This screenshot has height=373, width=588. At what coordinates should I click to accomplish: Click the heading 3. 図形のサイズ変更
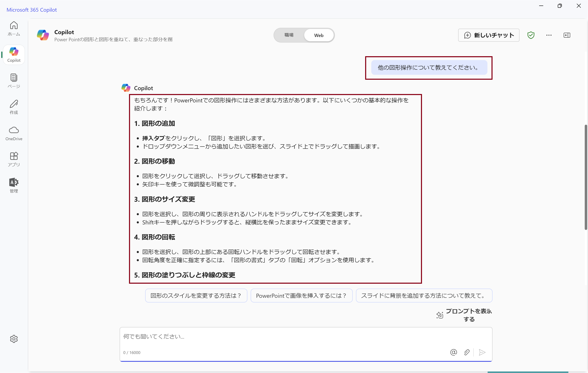point(165,199)
